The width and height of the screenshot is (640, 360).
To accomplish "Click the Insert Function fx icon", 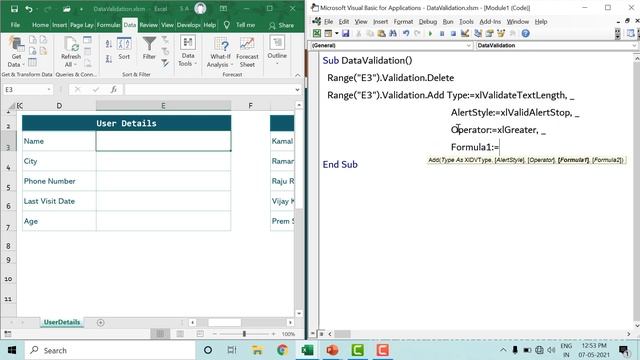I will pos(113,89).
